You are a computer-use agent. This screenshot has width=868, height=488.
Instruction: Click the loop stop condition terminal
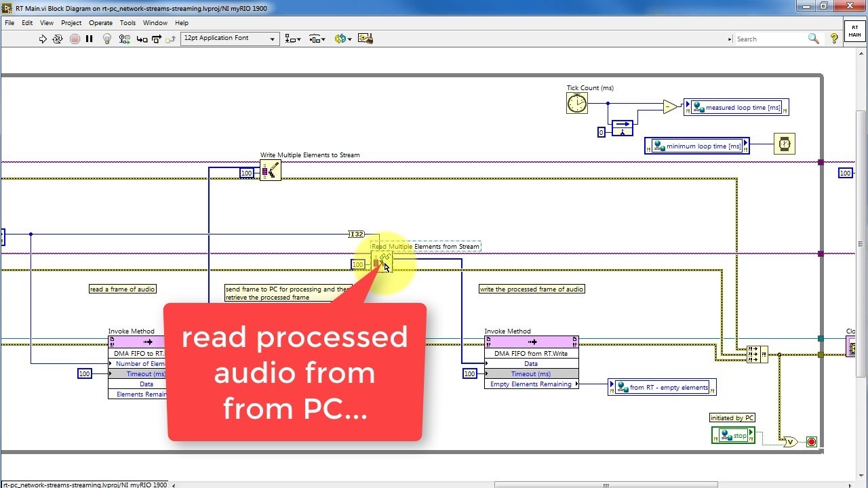(812, 442)
